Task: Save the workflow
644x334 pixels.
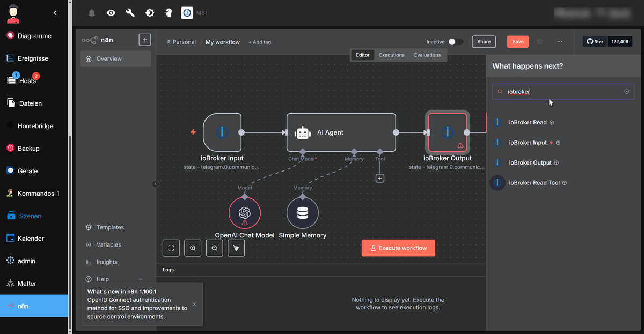Action: pos(518,42)
